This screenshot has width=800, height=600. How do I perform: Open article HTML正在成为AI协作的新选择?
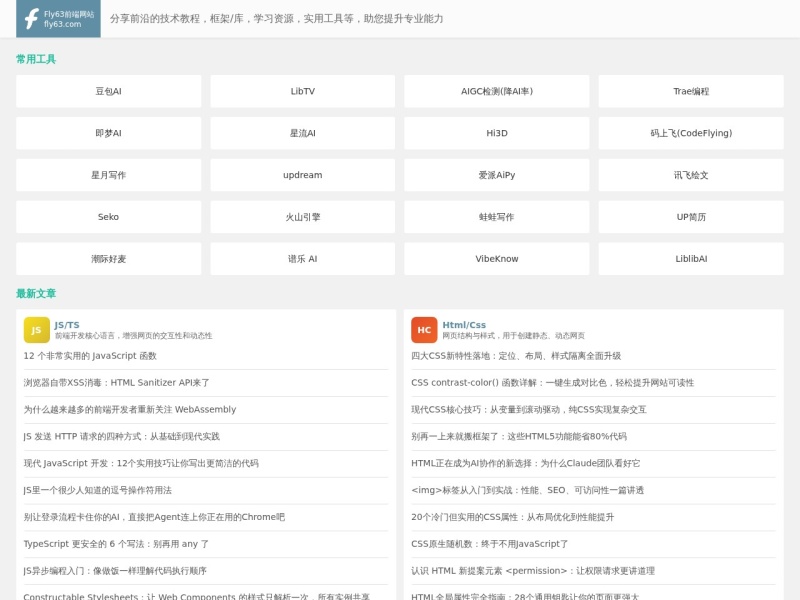pos(526,463)
